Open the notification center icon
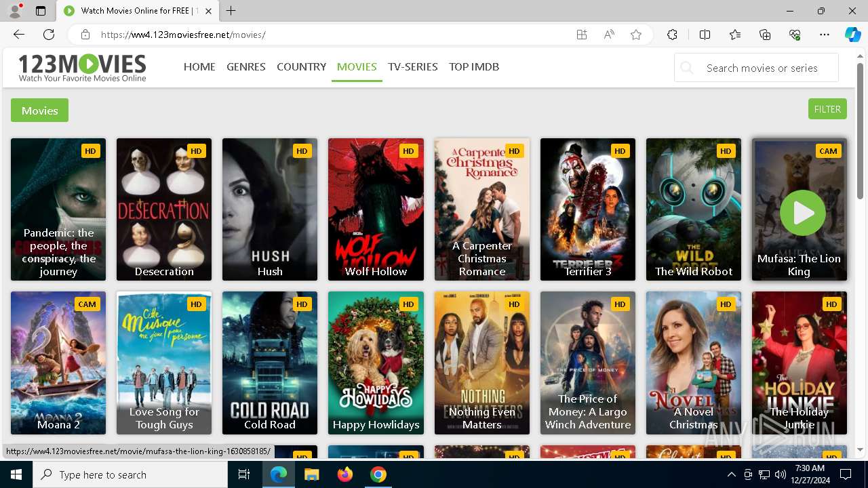Image resolution: width=868 pixels, height=488 pixels. (x=846, y=474)
